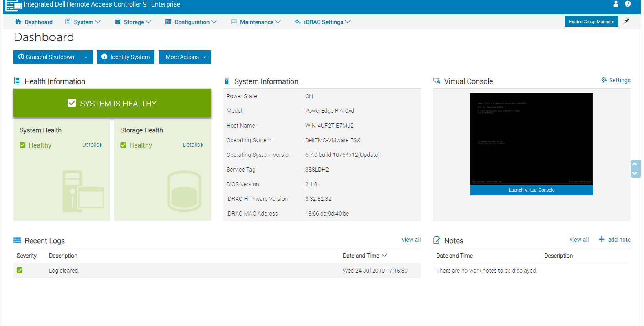Click the host name WIN-4UF2TIE7MJ2
The image size is (644, 326).
pyautogui.click(x=329, y=126)
